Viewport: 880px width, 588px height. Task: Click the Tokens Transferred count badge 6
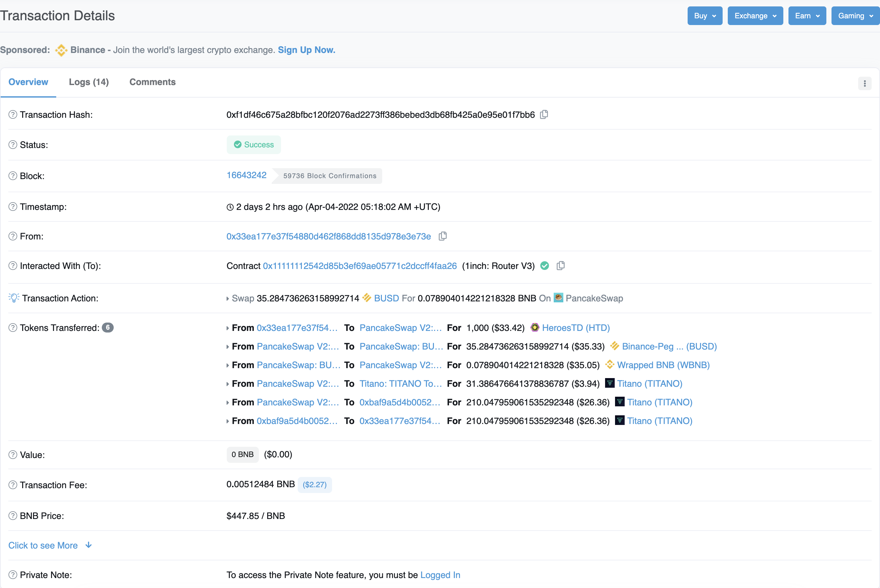click(x=108, y=328)
